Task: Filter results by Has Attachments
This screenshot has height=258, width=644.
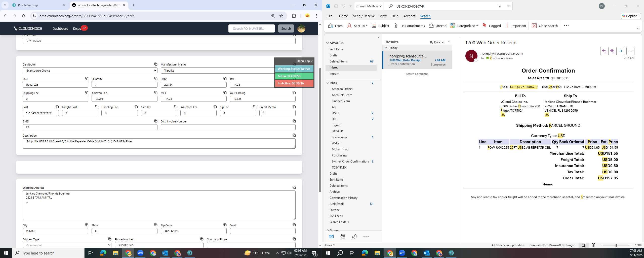Action: 409,26
